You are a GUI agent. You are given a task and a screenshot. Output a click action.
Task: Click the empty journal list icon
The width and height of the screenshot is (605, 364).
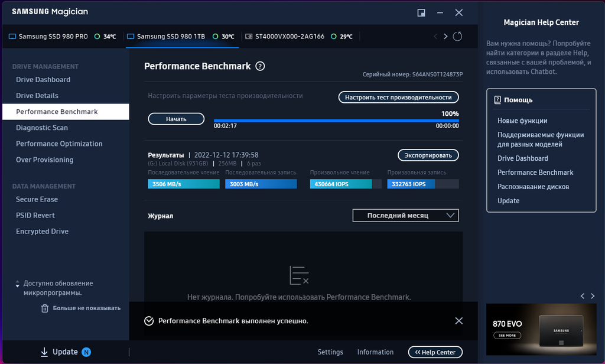tap(299, 275)
